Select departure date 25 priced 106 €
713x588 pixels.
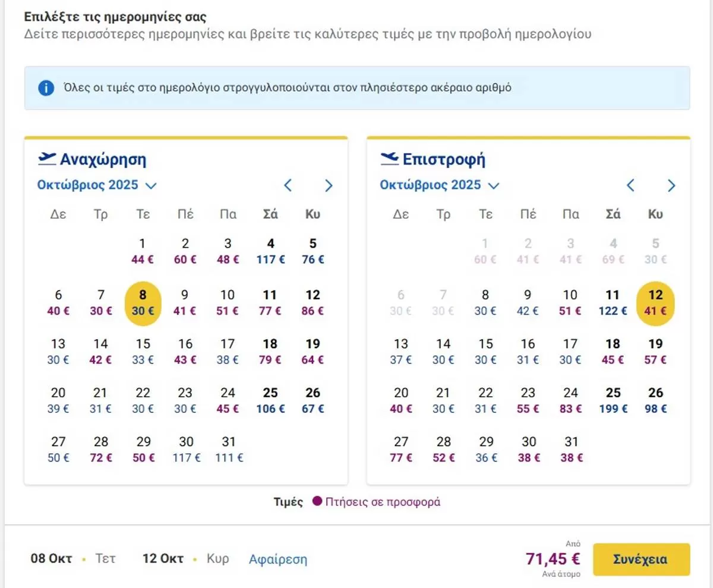(270, 400)
